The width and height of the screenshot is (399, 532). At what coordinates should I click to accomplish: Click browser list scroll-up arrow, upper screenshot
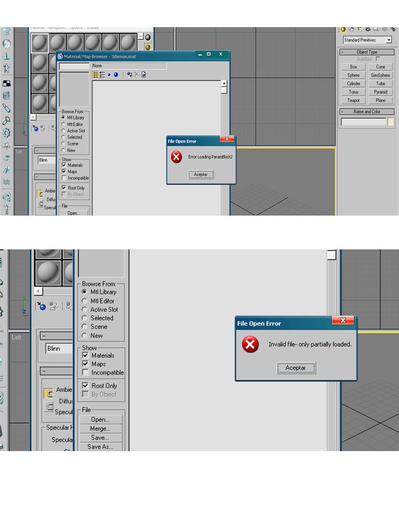coord(224,84)
